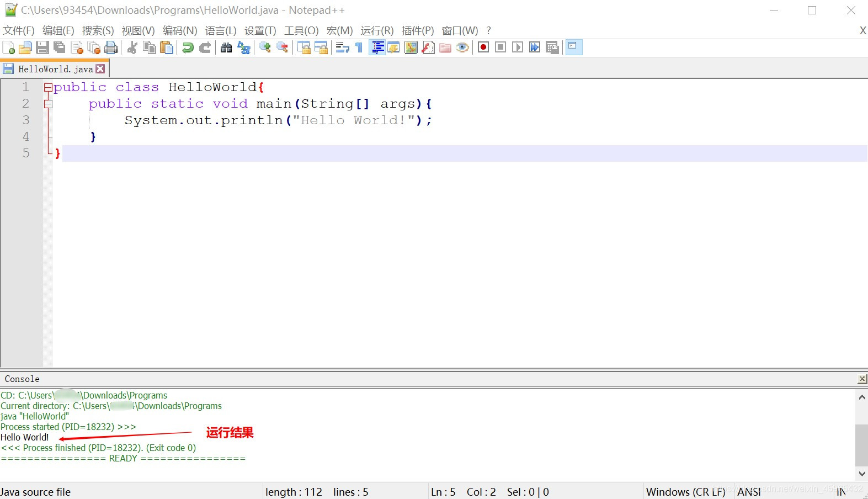This screenshot has height=499, width=868.
Task: Open the 宏(M) menu
Action: tap(339, 30)
